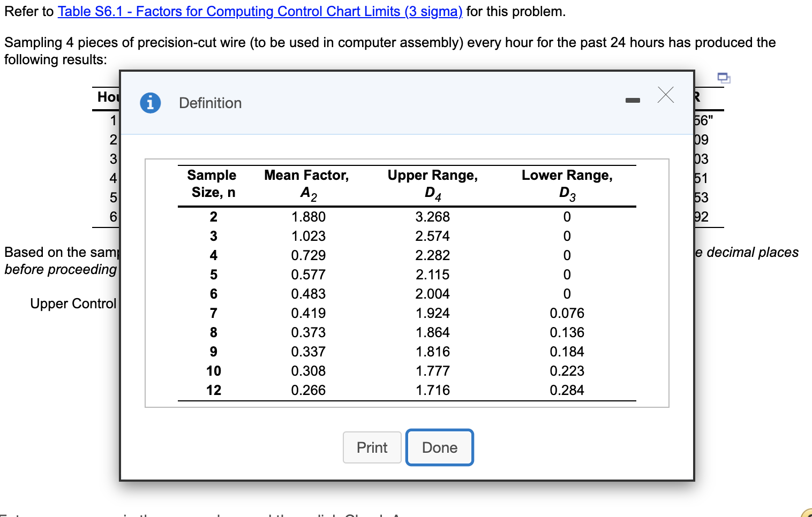This screenshot has width=812, height=517.
Task: Close the Definition dialog with the X
Action: point(665,95)
